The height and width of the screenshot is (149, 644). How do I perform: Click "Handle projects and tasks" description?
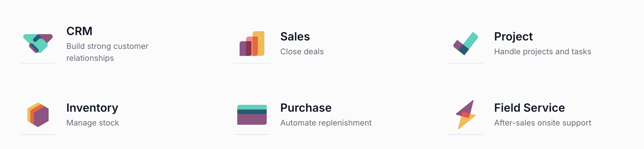point(542,52)
